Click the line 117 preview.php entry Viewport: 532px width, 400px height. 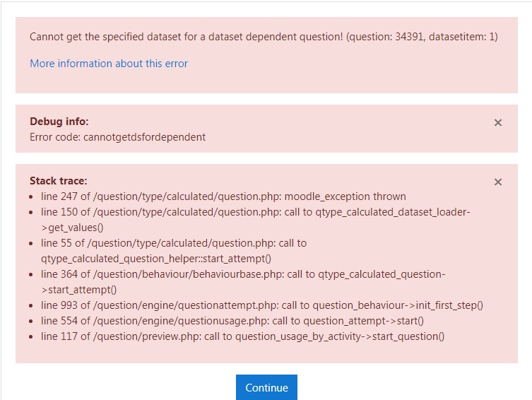[242, 336]
